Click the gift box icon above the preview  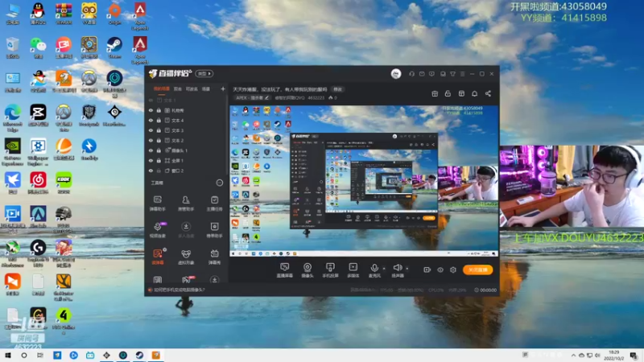[435, 93]
